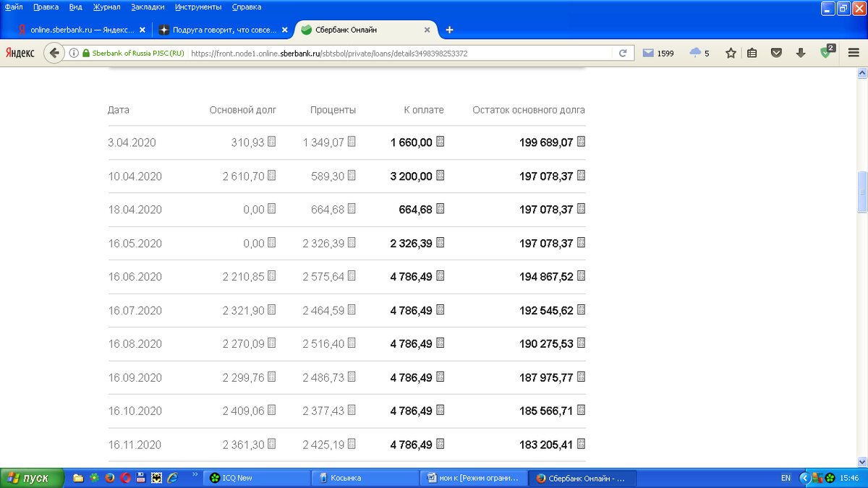Viewport: 868px width, 488px height.
Task: Switch to Косынка taskbar window
Action: point(365,478)
